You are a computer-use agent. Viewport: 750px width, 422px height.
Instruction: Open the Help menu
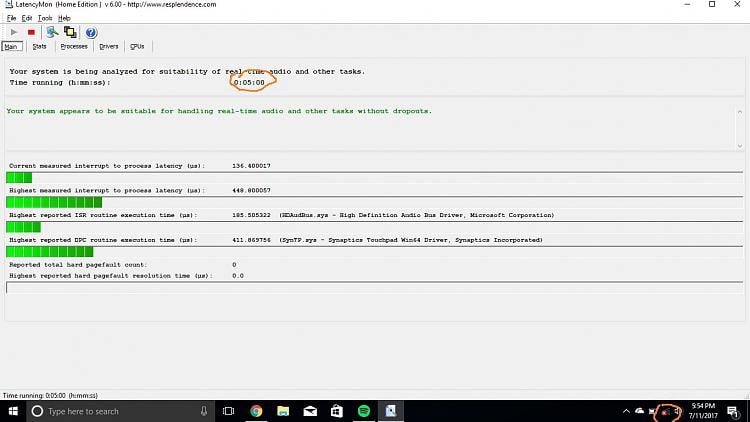[64, 18]
